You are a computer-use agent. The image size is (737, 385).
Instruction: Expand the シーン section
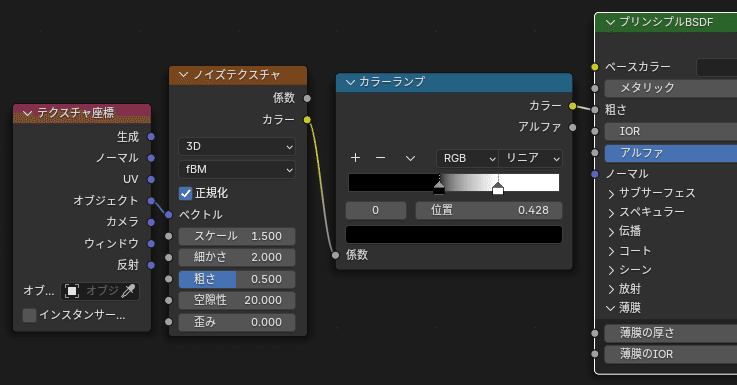(x=611, y=270)
